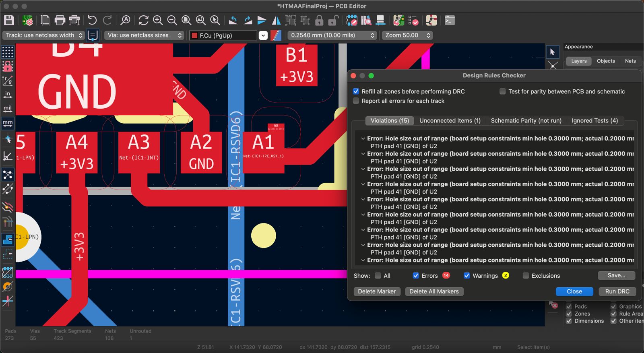The height and width of the screenshot is (353, 644).
Task: Click the Save board icon
Action: (9, 20)
